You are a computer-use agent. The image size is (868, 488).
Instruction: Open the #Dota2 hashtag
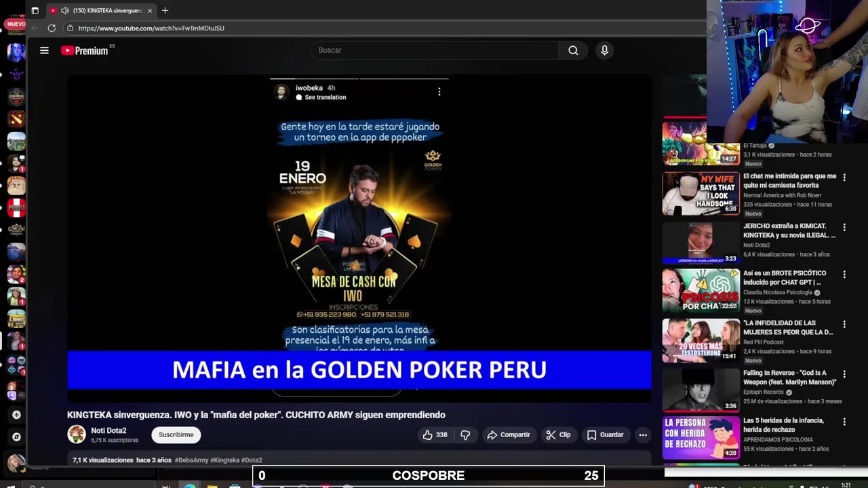pos(252,460)
